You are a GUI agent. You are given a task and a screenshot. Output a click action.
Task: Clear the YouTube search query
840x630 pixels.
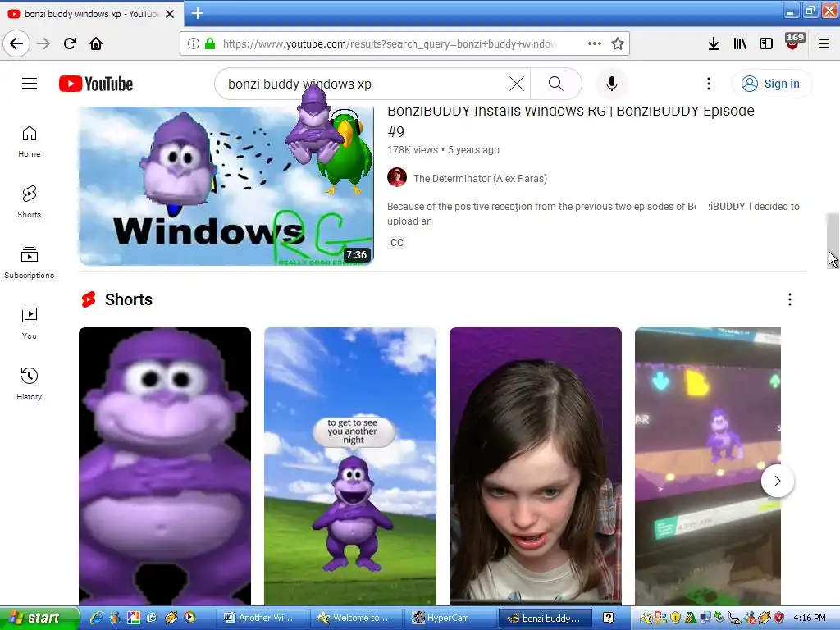[x=517, y=84]
